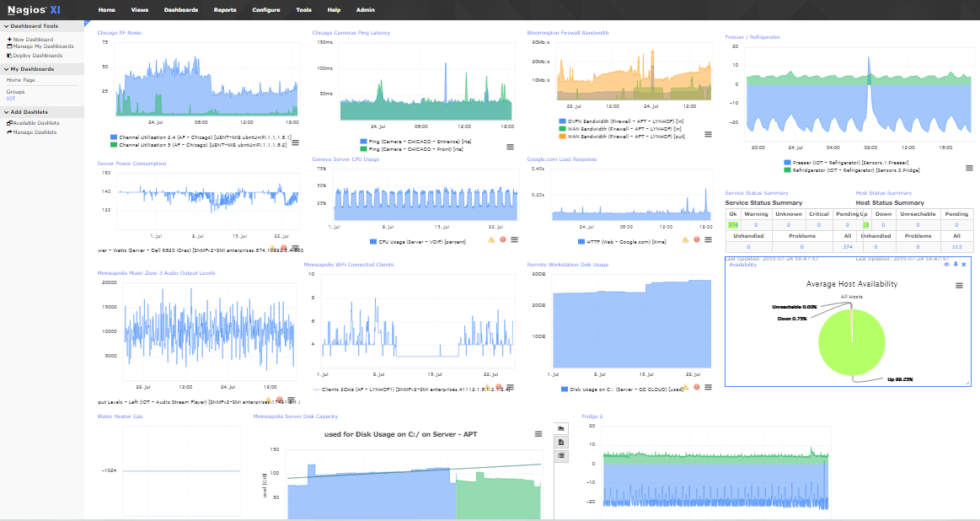Collapse the Add Dashlets section

pos(6,110)
